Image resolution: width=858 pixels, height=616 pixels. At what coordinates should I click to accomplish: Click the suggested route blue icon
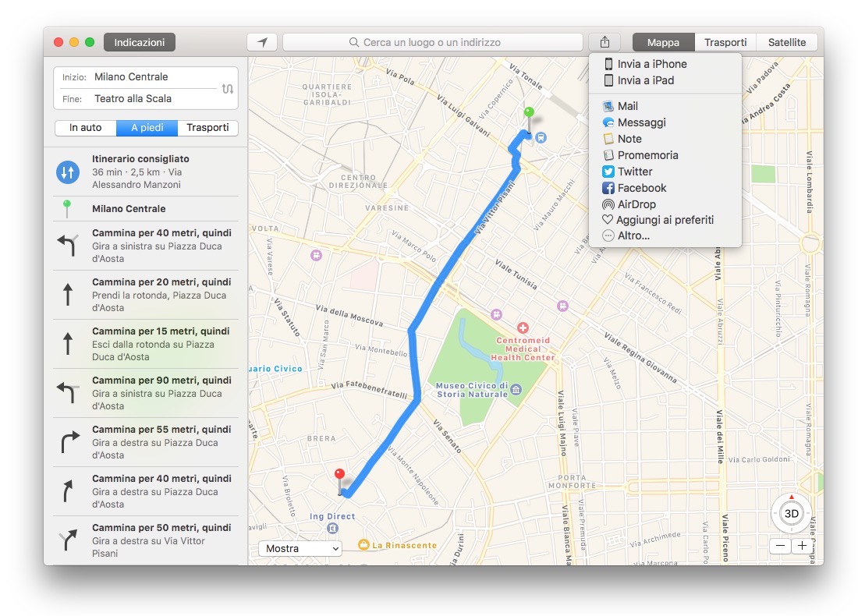pos(67,172)
